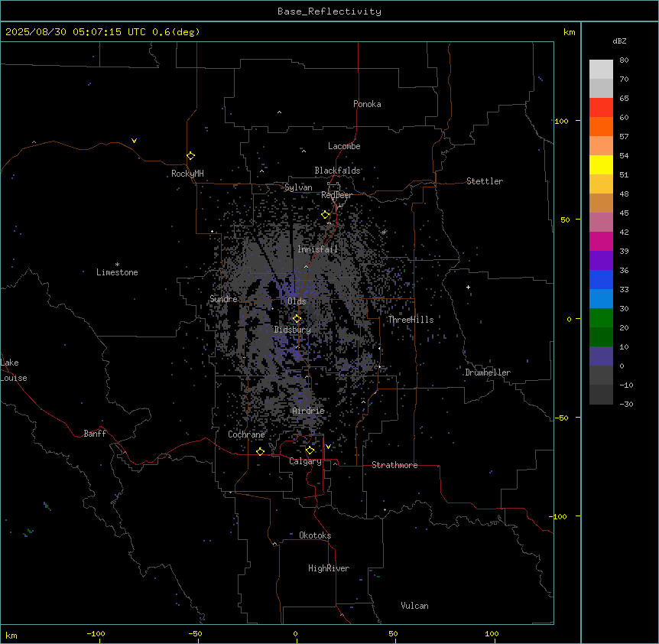Click the Lake Louise label
The image size is (659, 644).
[14, 370]
